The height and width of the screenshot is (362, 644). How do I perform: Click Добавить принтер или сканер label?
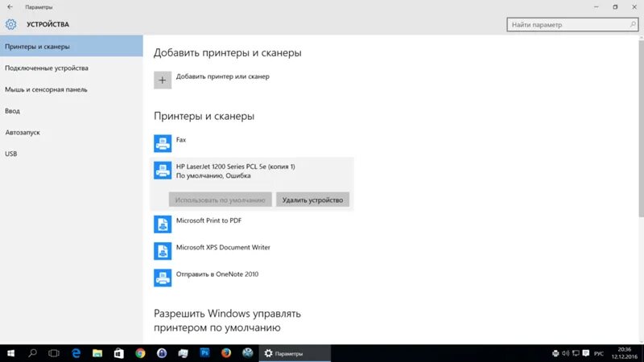point(223,76)
